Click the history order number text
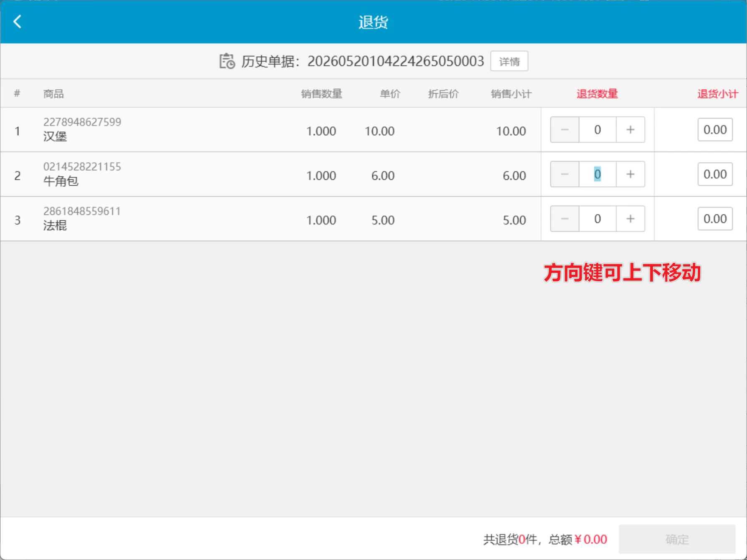 click(396, 61)
